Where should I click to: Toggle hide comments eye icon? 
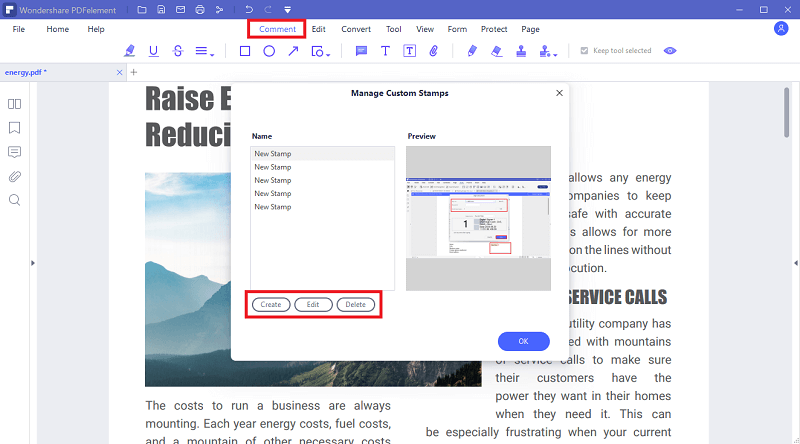coord(670,51)
